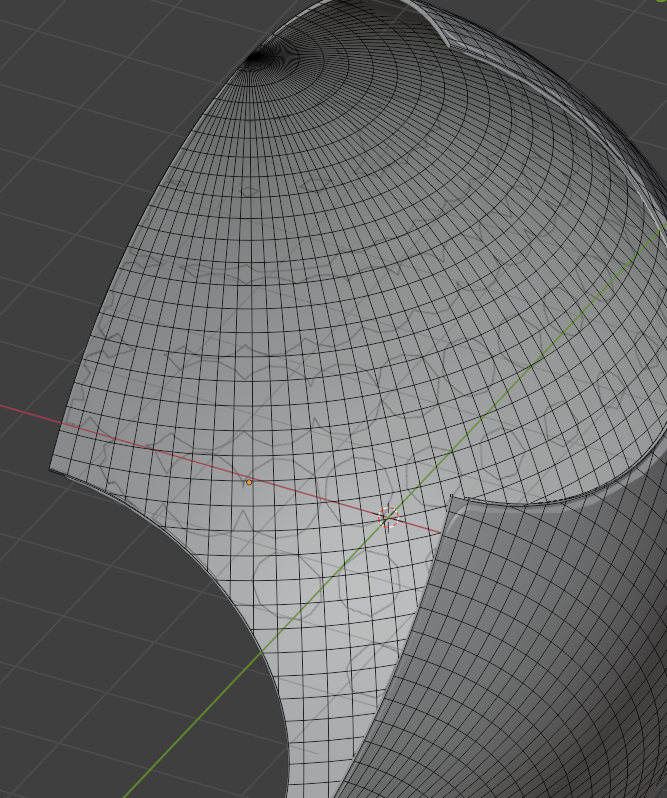The image size is (667, 798).
Task: Select the sharp left corner tip of the shell
Action: point(52,467)
